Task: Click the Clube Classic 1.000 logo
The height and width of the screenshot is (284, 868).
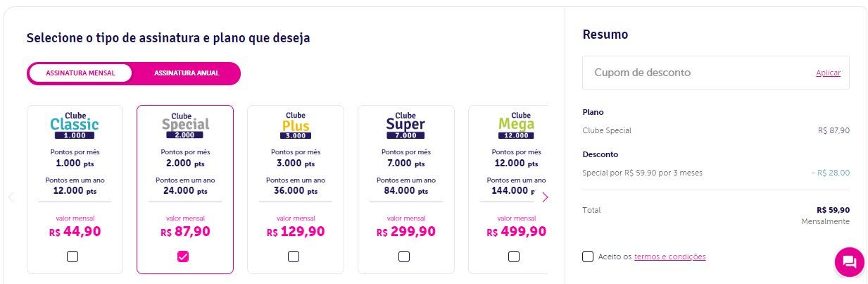Action: (75, 125)
